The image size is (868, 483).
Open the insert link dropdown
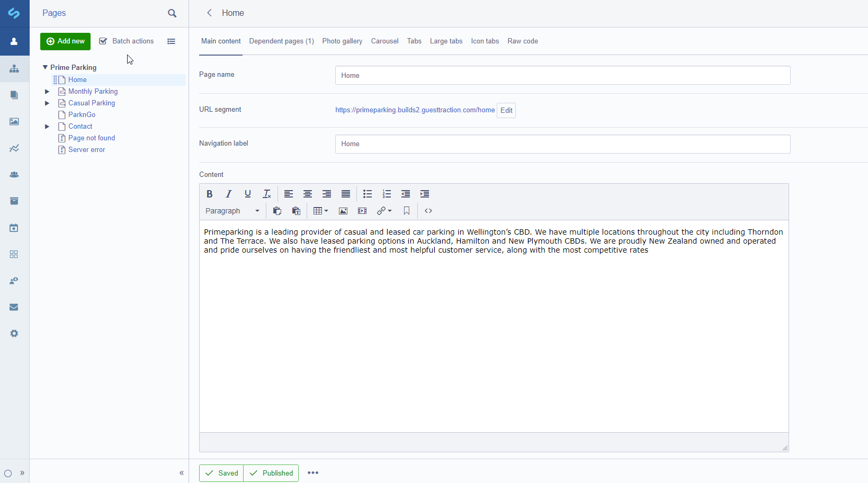pos(384,211)
